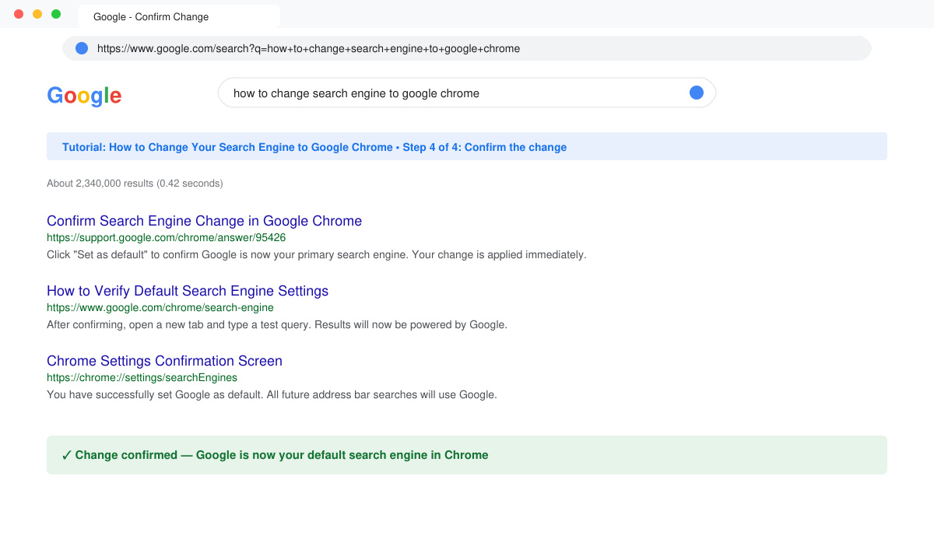The image size is (934, 560).
Task: Click the 'After confirming, open a new tab' snippet
Action: tap(277, 324)
